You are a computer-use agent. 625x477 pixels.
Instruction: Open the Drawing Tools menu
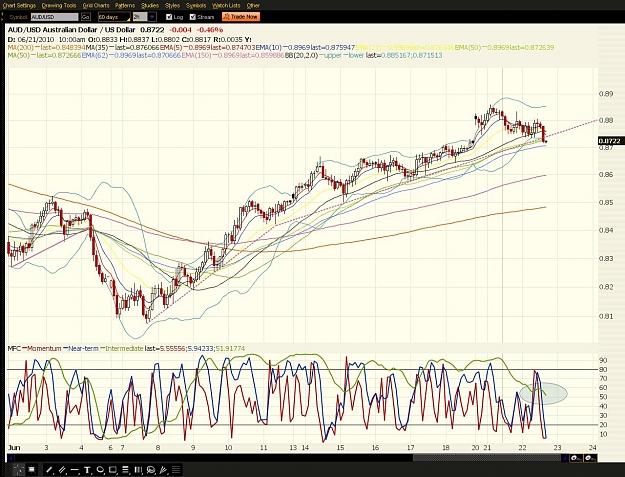click(x=59, y=6)
